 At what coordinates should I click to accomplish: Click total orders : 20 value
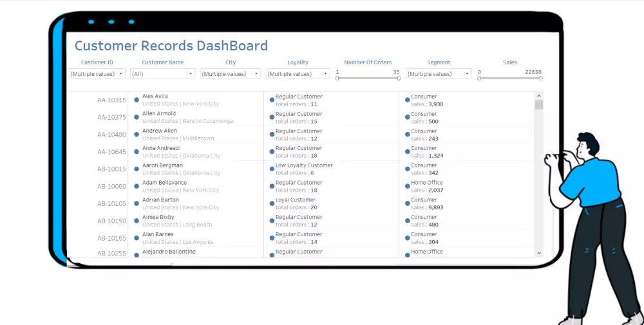click(296, 207)
